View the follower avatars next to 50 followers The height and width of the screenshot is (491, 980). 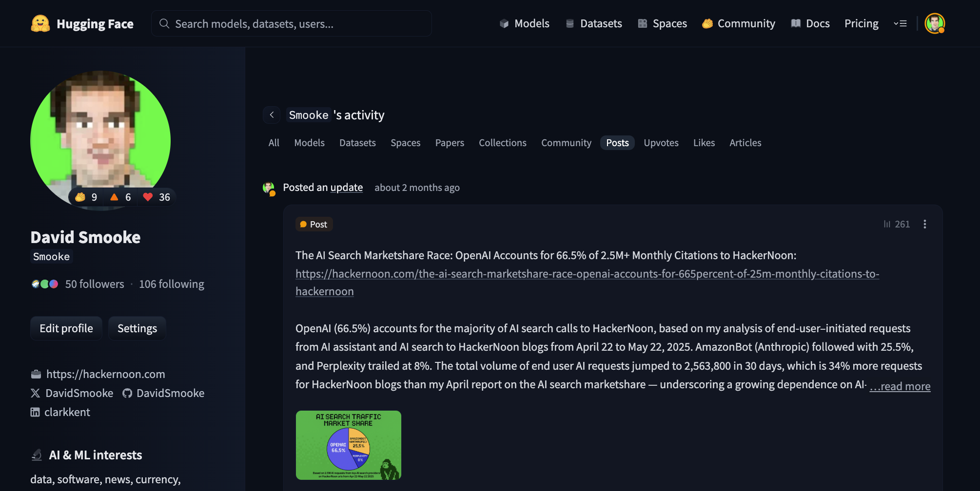(45, 284)
